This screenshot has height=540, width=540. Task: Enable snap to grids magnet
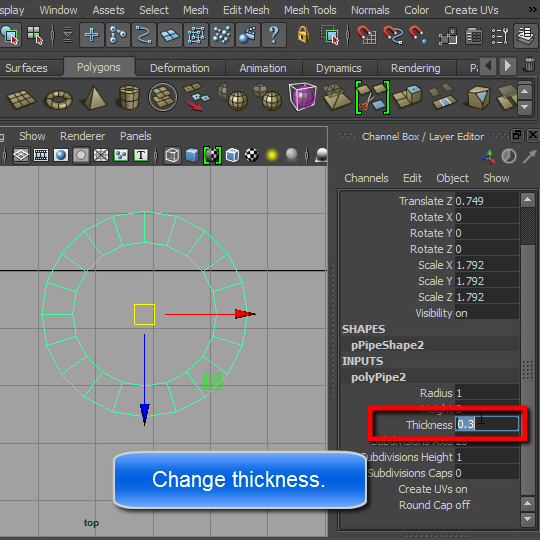366,35
